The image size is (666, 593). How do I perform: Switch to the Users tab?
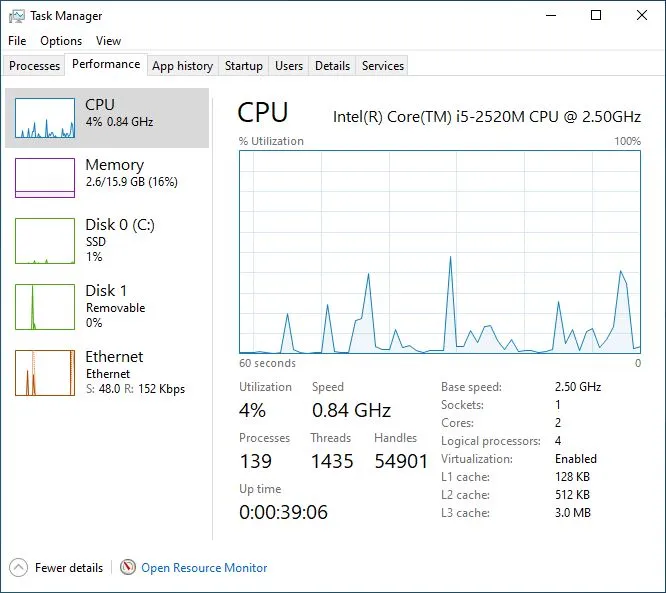[289, 66]
